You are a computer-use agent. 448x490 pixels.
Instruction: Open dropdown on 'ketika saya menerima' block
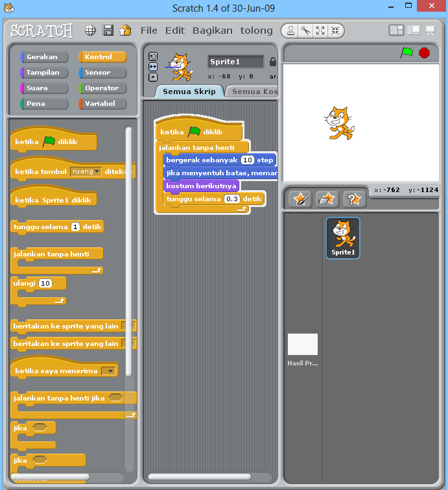click(x=108, y=371)
